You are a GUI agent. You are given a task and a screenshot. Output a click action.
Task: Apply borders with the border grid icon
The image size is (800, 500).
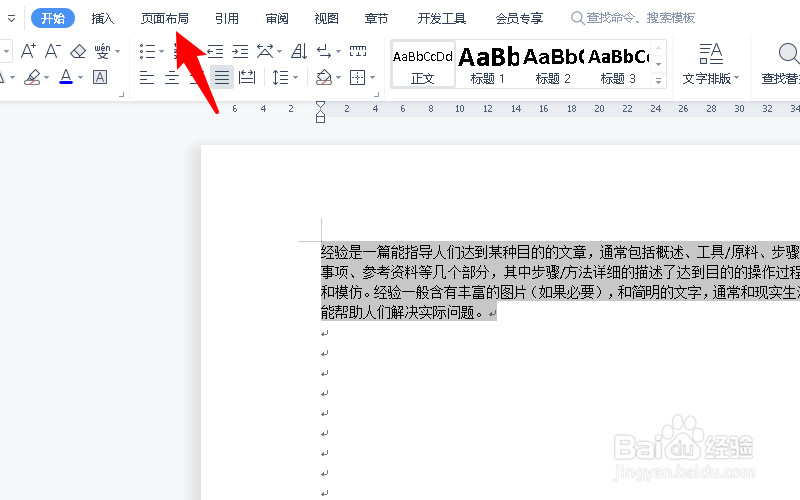coord(357,78)
